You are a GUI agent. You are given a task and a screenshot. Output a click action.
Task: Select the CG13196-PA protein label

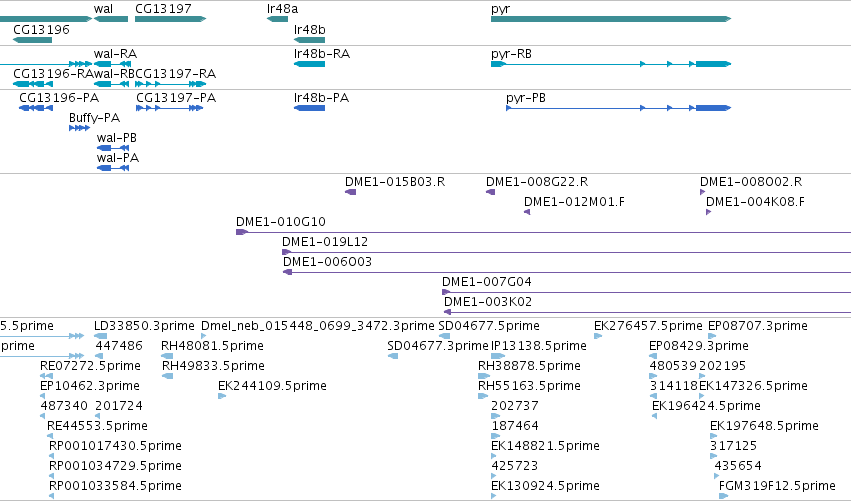pyautogui.click(x=59, y=98)
